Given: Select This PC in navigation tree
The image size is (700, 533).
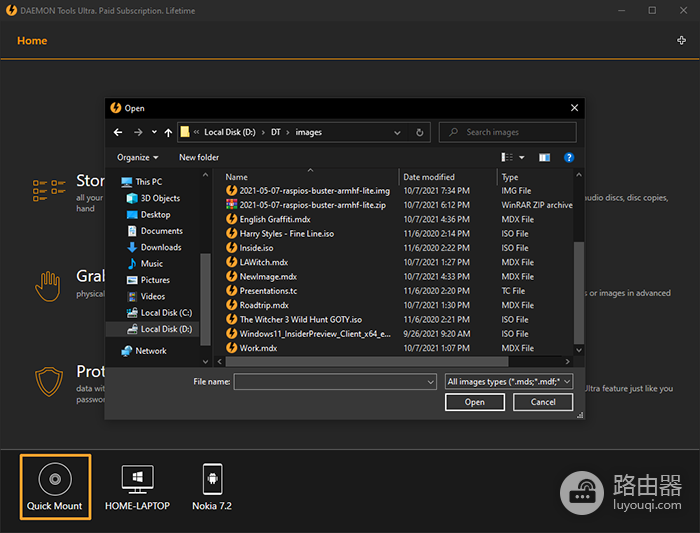Looking at the screenshot, I should tap(141, 182).
